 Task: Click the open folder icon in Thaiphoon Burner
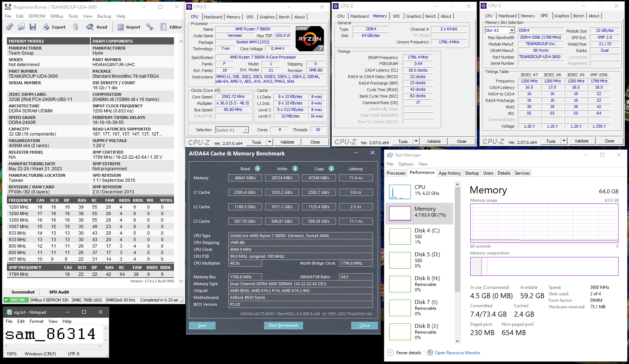[21, 27]
